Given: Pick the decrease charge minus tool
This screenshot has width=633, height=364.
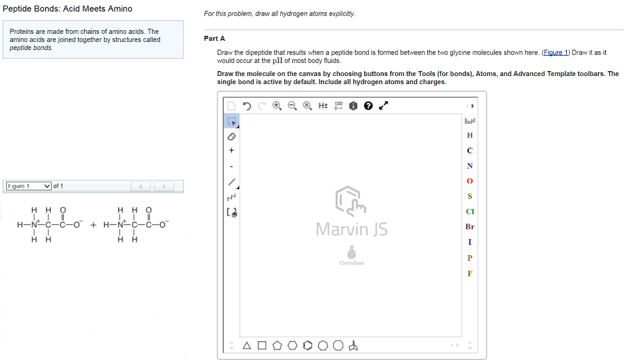Looking at the screenshot, I should coord(231,166).
